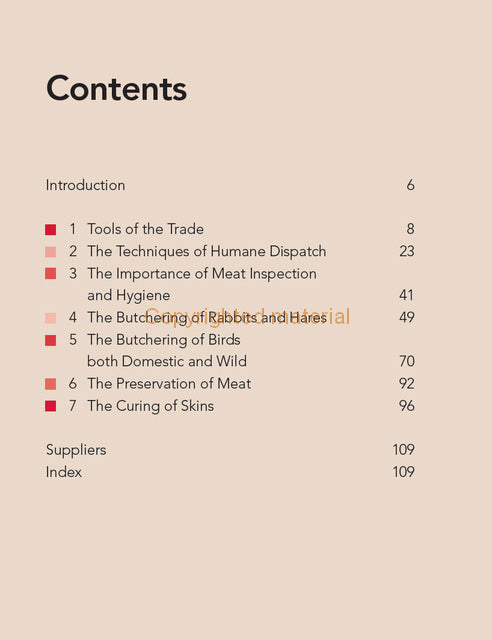Open The Curing of Skins chapter

pyautogui.click(x=150, y=406)
